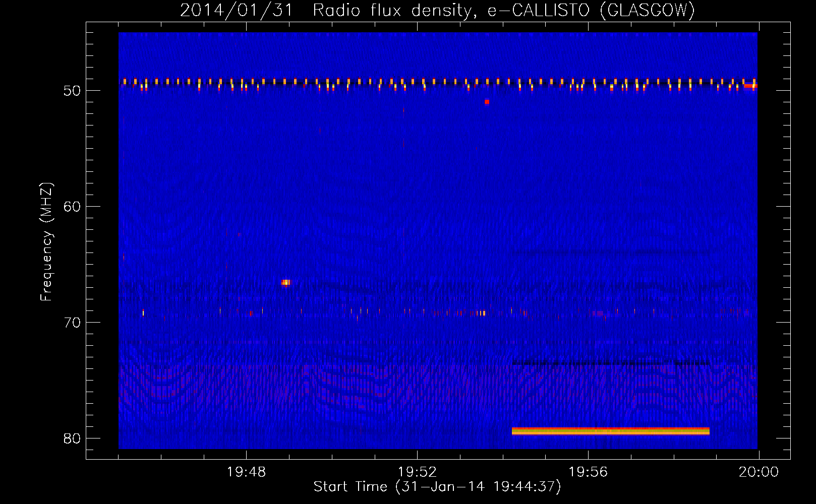Click the bright burst spot near 67 MHz
This screenshot has width=816, height=504.
pos(286,282)
